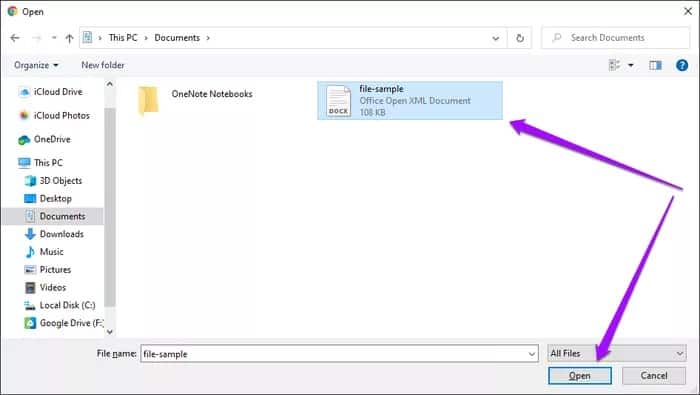
Task: Open the Help button
Action: coord(682,66)
